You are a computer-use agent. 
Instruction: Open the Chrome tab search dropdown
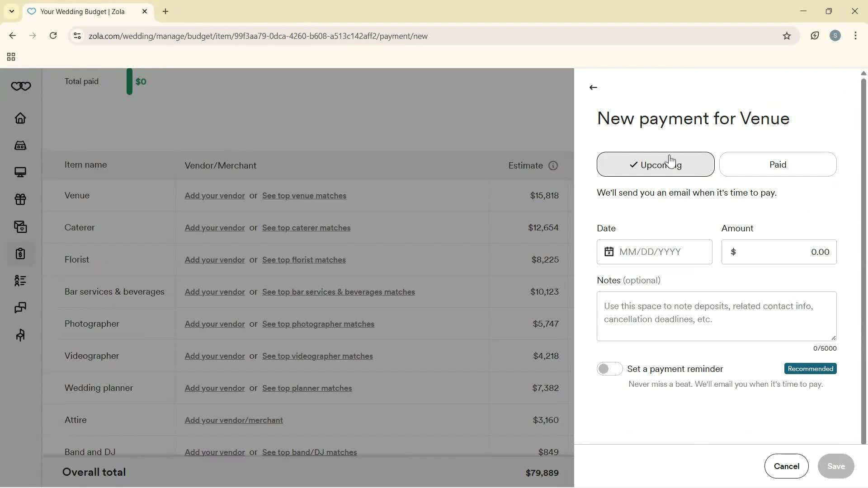[12, 11]
